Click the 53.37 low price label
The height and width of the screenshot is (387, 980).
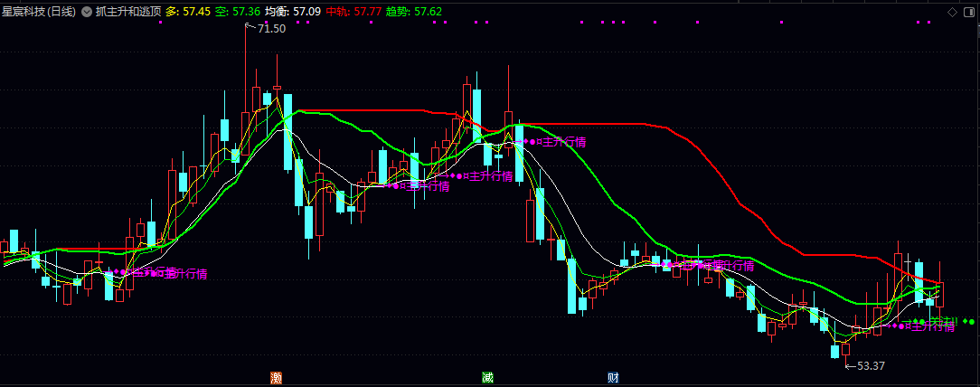point(871,365)
